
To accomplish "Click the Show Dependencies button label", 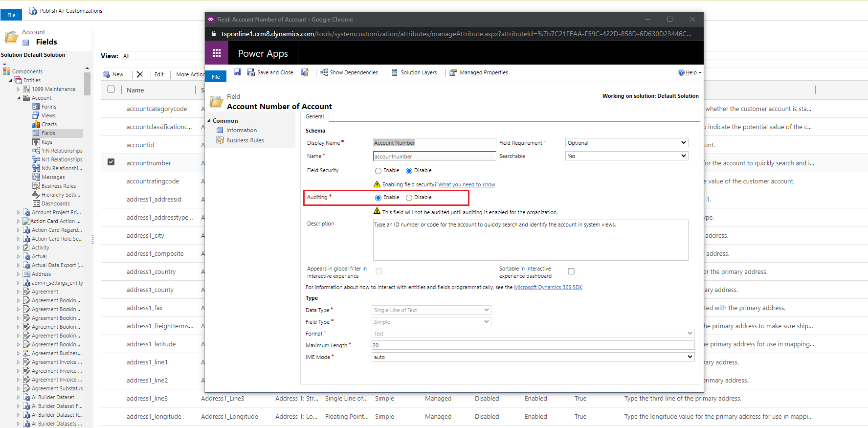I will 354,72.
